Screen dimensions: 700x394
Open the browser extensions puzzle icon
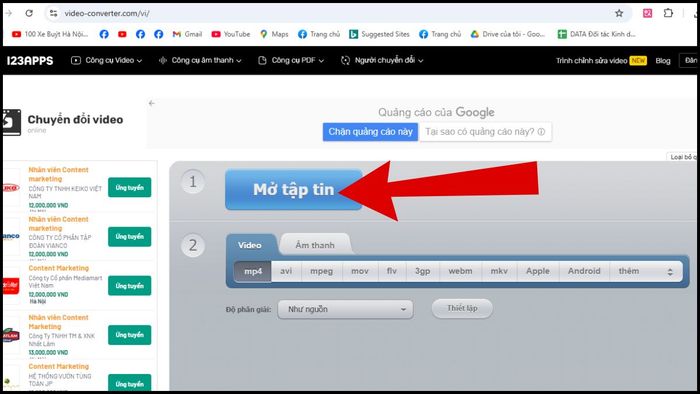(x=668, y=13)
